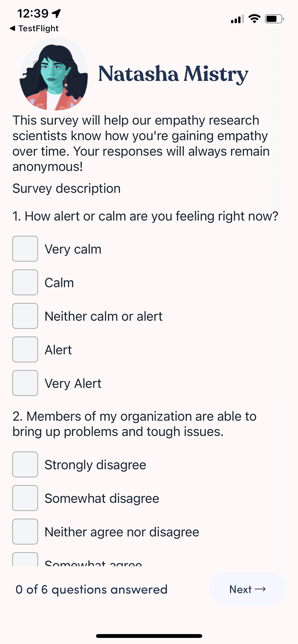Tap the 12:39 clock in status bar
The width and height of the screenshot is (298, 644).
[33, 13]
